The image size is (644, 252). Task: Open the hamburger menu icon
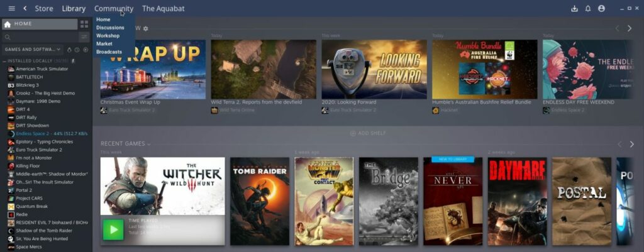point(11,8)
